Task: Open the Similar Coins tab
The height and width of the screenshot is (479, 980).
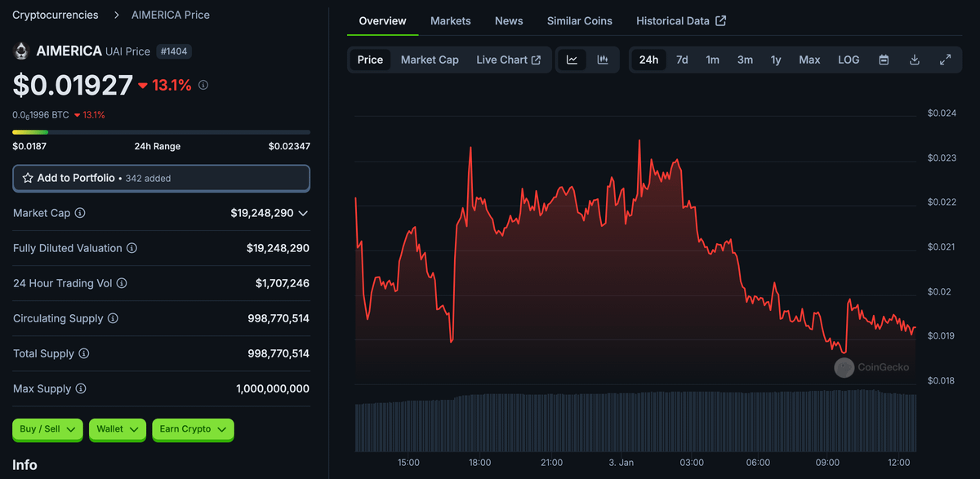Action: tap(580, 20)
